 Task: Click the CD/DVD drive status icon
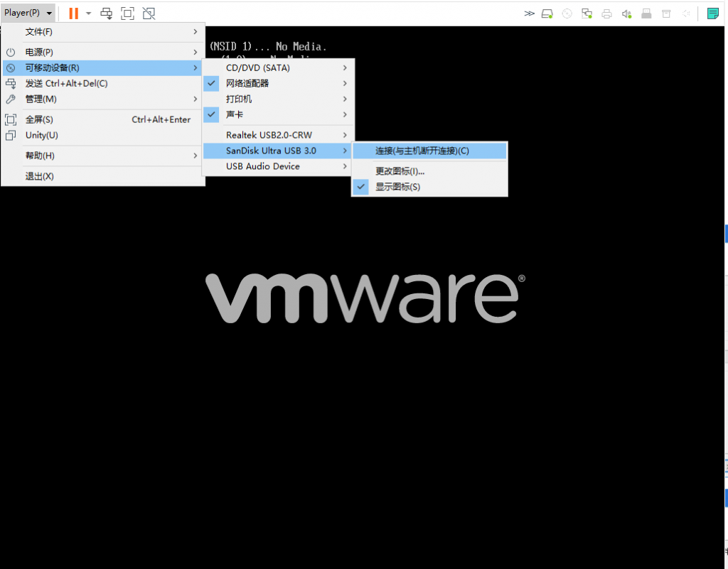click(x=567, y=14)
